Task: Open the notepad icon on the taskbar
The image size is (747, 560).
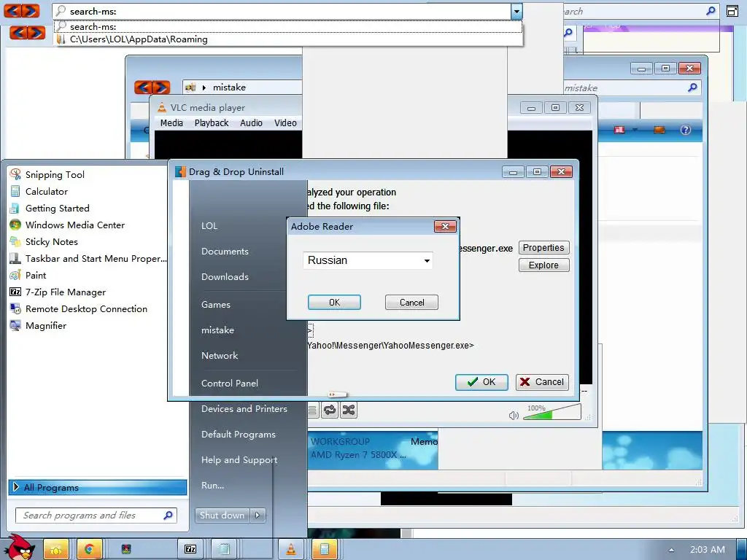Action: click(x=223, y=550)
